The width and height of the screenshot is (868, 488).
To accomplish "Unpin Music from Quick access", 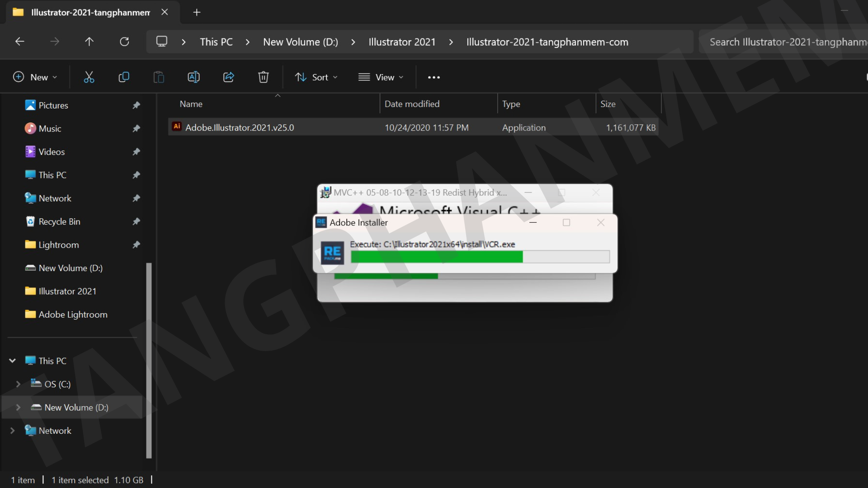I will [136, 129].
